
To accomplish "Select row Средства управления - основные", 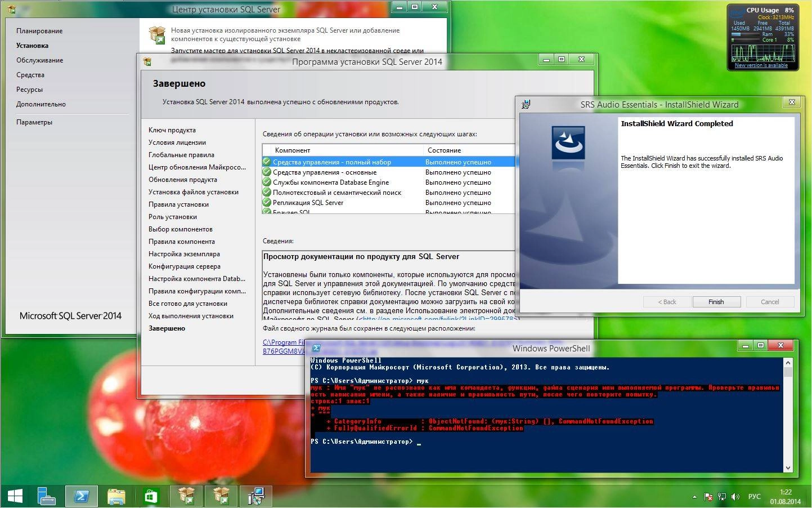I will click(x=388, y=172).
